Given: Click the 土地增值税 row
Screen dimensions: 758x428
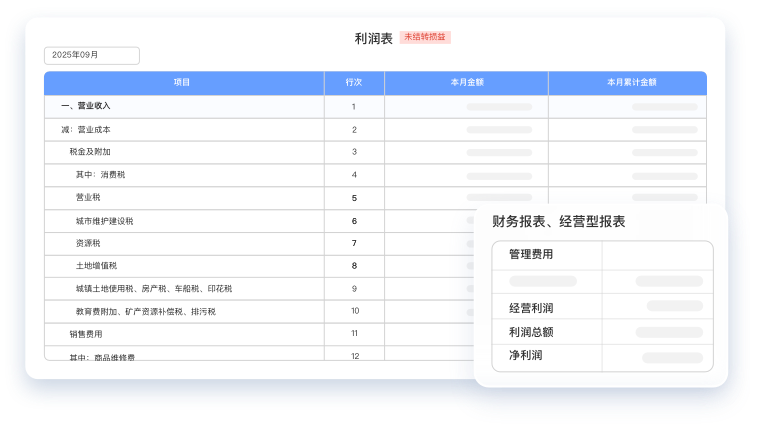Looking at the screenshot, I should (x=96, y=266).
